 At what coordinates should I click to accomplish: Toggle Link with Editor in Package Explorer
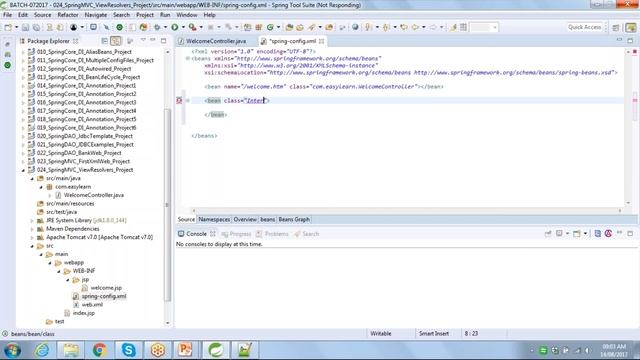coord(116,41)
